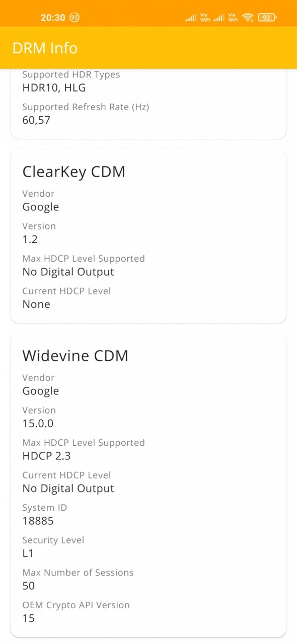Tap the HDCP 2.3 value

point(47,456)
